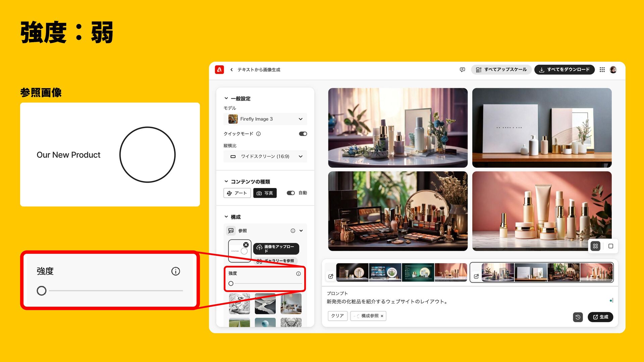The height and width of the screenshot is (362, 644).
Task: Open the Firefly Image 3 model dropdown
Action: pos(265,119)
